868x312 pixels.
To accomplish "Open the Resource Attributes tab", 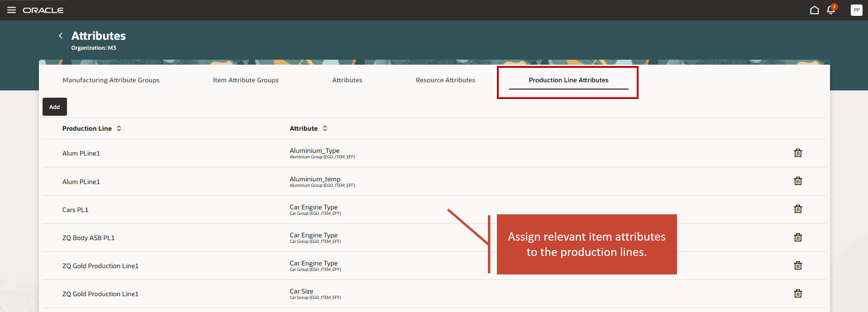I will pyautogui.click(x=445, y=80).
